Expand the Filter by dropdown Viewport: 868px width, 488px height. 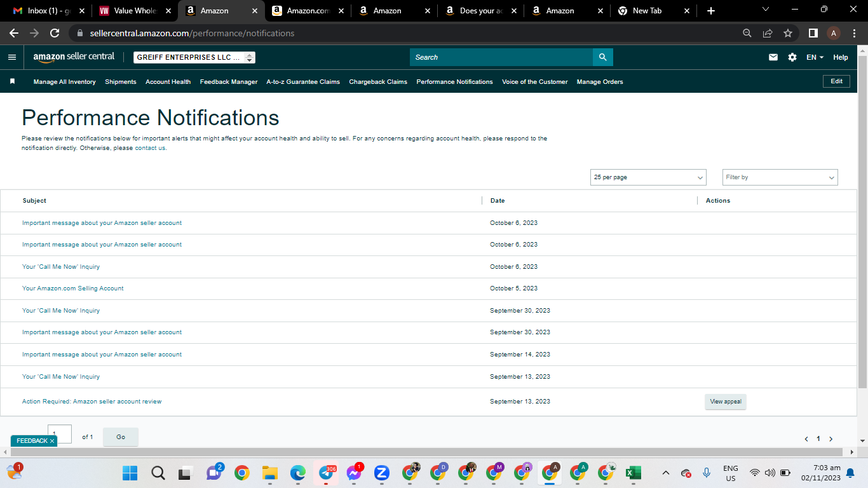click(x=780, y=177)
